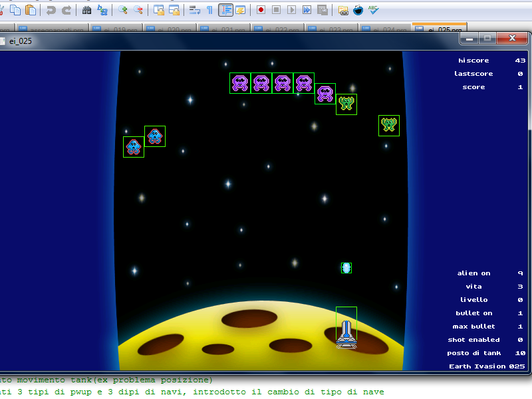The image size is (532, 399).
Task: Click the Copy icon in the toolbar
Action: [15, 10]
